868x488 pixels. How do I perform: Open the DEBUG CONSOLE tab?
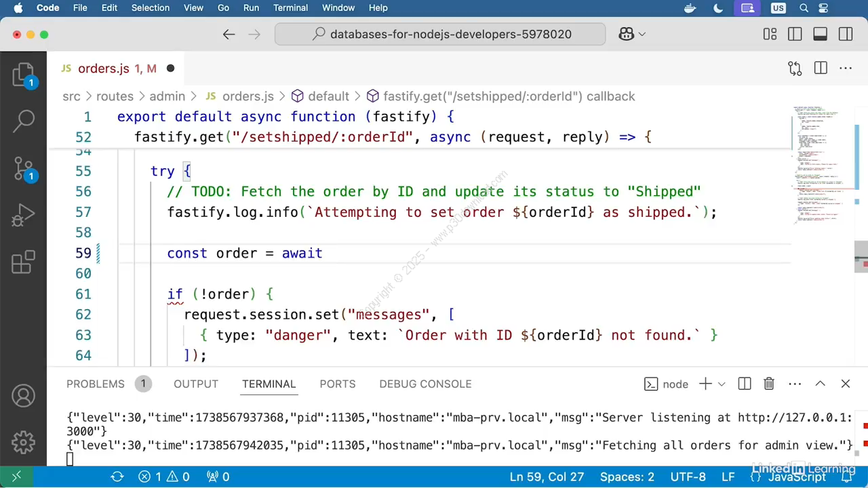[x=425, y=384]
